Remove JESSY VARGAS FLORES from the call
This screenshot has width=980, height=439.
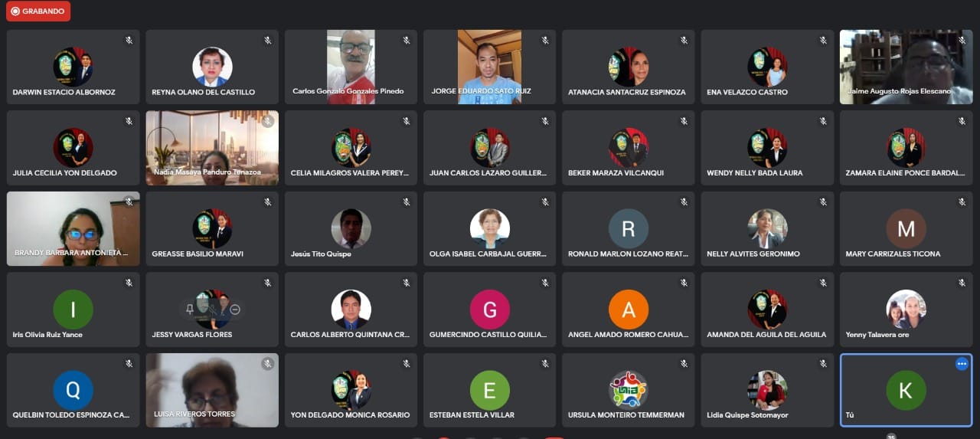pyautogui.click(x=235, y=310)
